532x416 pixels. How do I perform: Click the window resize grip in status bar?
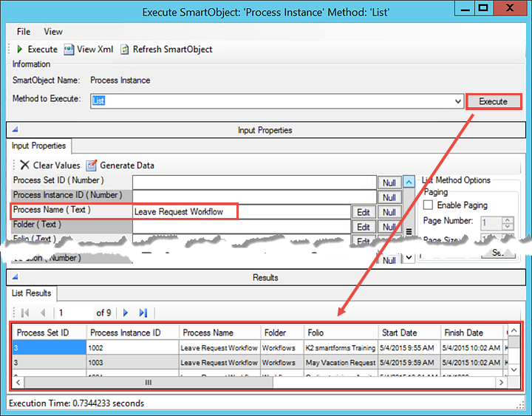click(521, 405)
